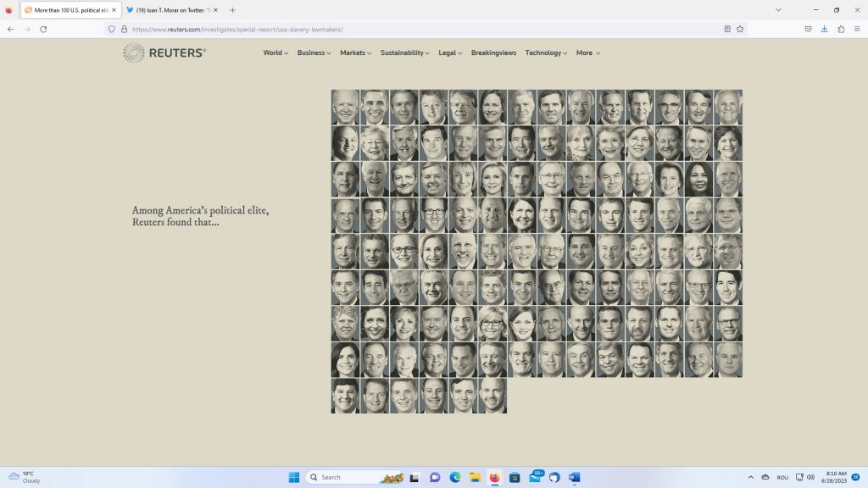Open the Firefox downloads panel
Viewport: 868px width, 488px height.
[824, 29]
